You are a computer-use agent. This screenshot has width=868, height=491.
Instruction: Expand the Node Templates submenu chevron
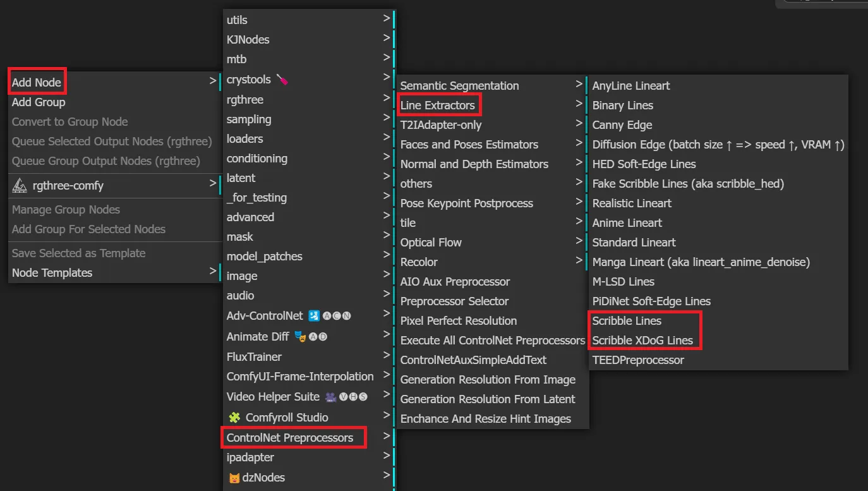(x=213, y=272)
